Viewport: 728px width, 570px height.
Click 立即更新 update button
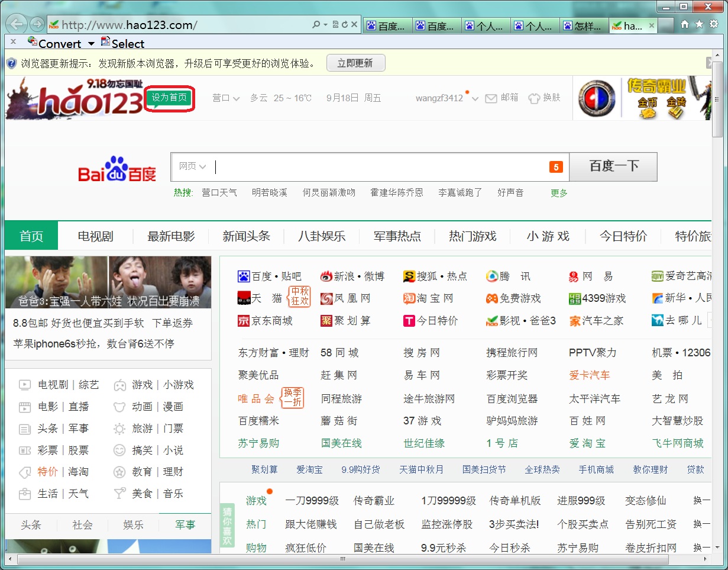click(355, 63)
